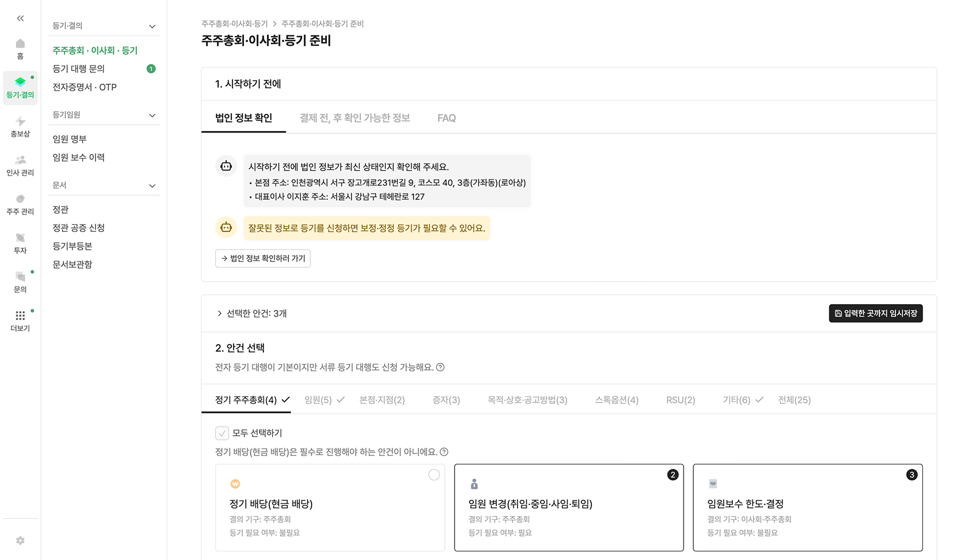Collapse the left sidebar with double-chevron icon
The height and width of the screenshot is (560, 971).
tap(20, 18)
